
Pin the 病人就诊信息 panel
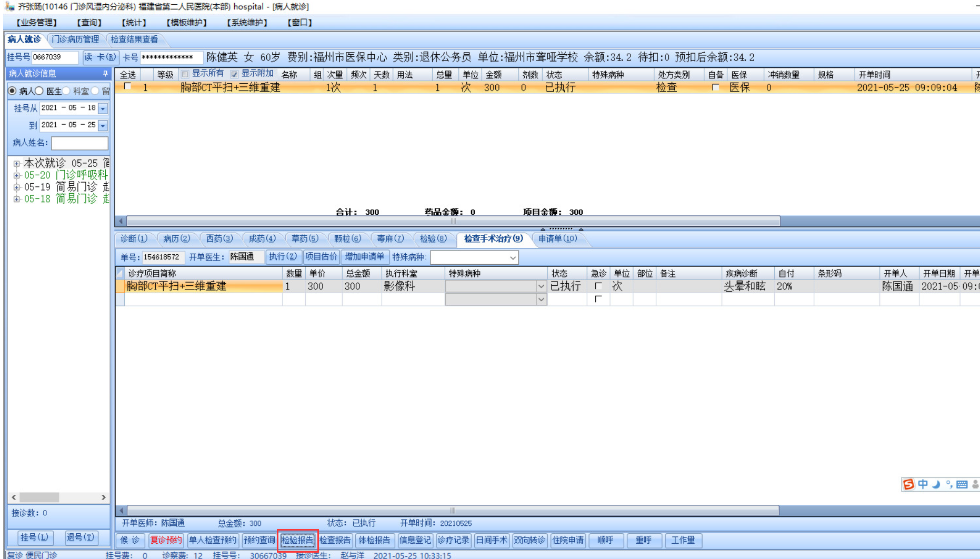pos(105,74)
